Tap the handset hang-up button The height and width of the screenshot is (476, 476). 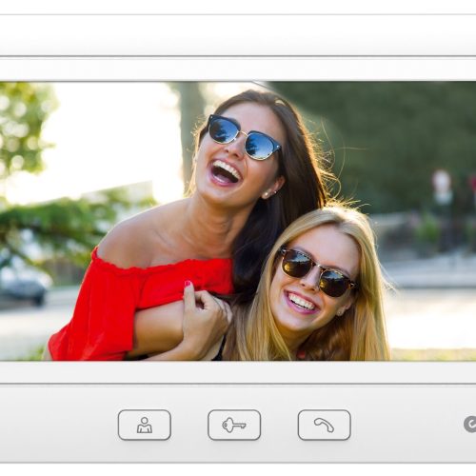click(325, 425)
